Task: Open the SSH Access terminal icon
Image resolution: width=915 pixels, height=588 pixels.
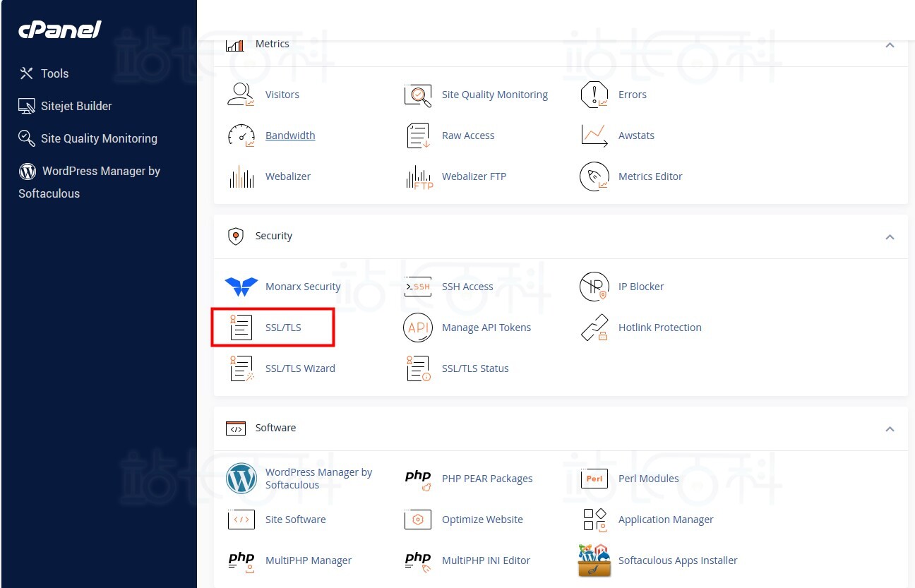Action: tap(417, 287)
